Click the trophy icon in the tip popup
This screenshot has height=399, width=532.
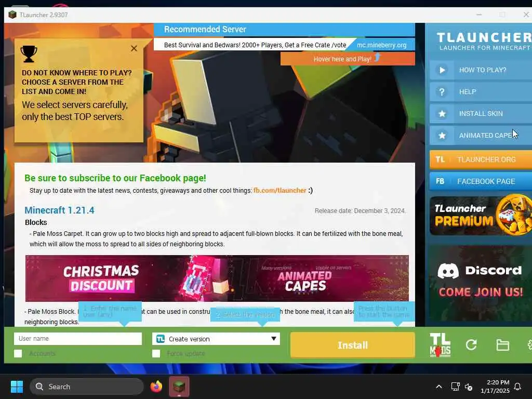29,54
